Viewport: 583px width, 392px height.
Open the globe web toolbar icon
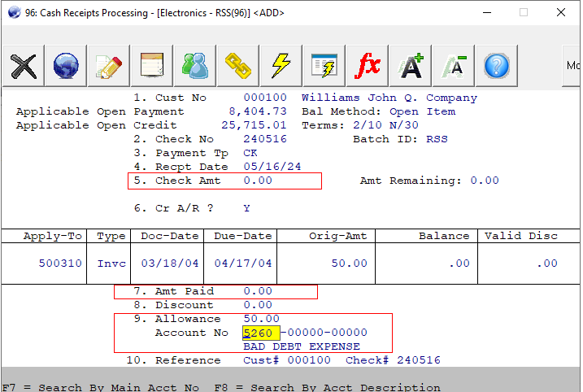pyautogui.click(x=66, y=66)
